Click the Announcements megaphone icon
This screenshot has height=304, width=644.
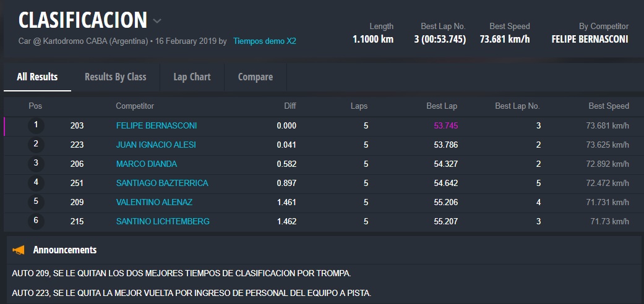19,250
